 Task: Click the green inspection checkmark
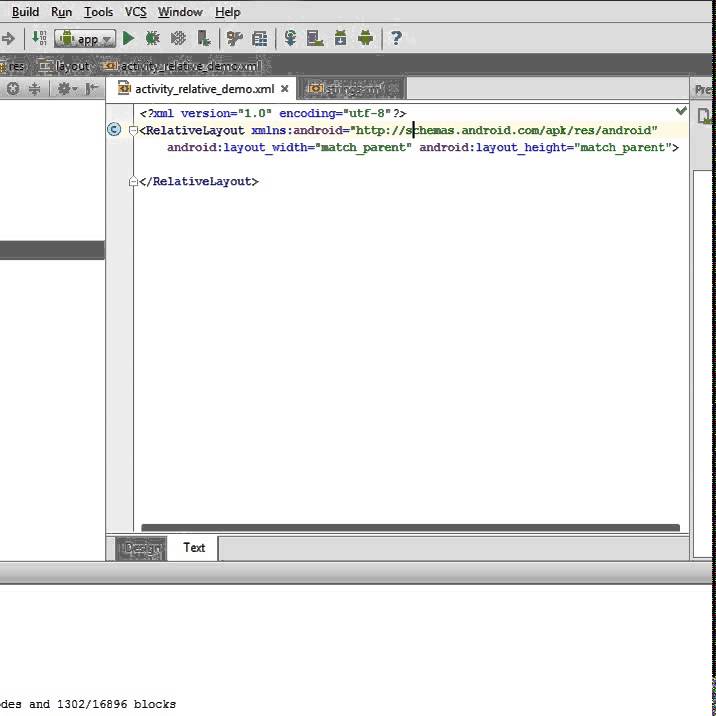click(x=681, y=111)
